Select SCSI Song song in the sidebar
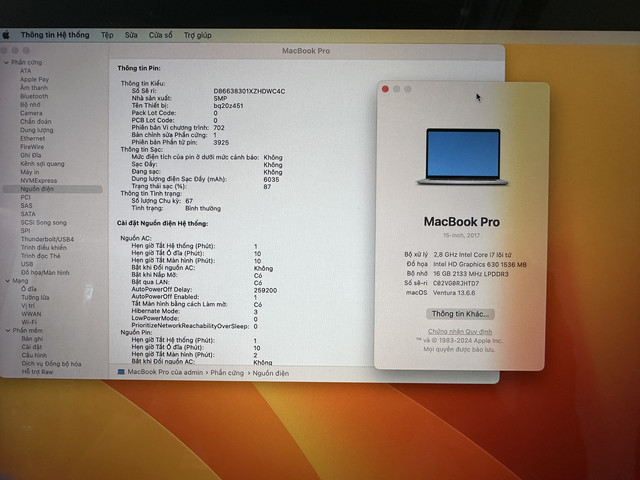Image resolution: width=640 pixels, height=480 pixels. click(43, 222)
